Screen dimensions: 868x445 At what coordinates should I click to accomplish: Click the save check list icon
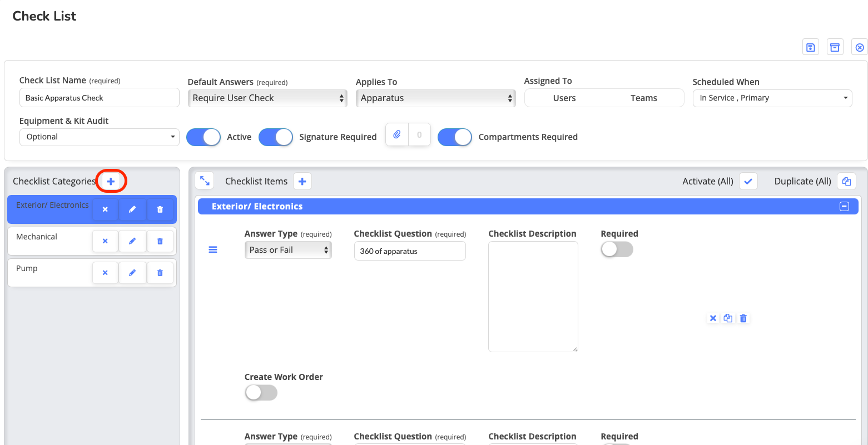click(x=810, y=47)
